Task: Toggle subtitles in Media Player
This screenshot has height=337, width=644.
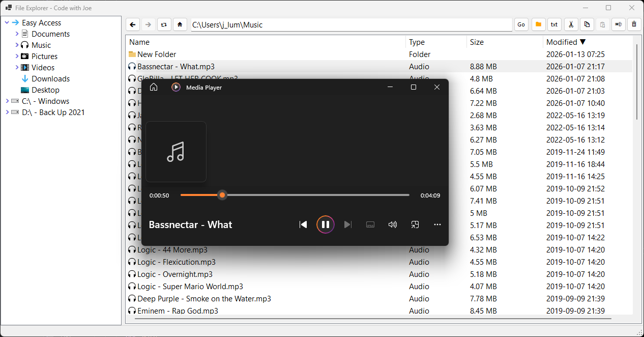Action: (x=370, y=224)
